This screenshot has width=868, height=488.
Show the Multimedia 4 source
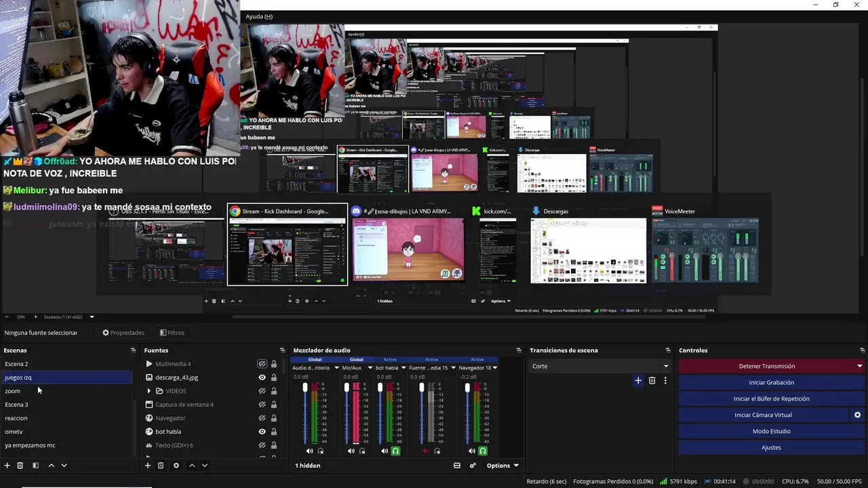(262, 364)
